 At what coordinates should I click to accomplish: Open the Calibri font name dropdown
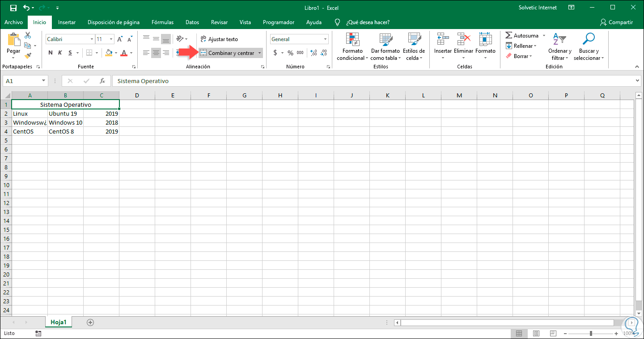[92, 39]
